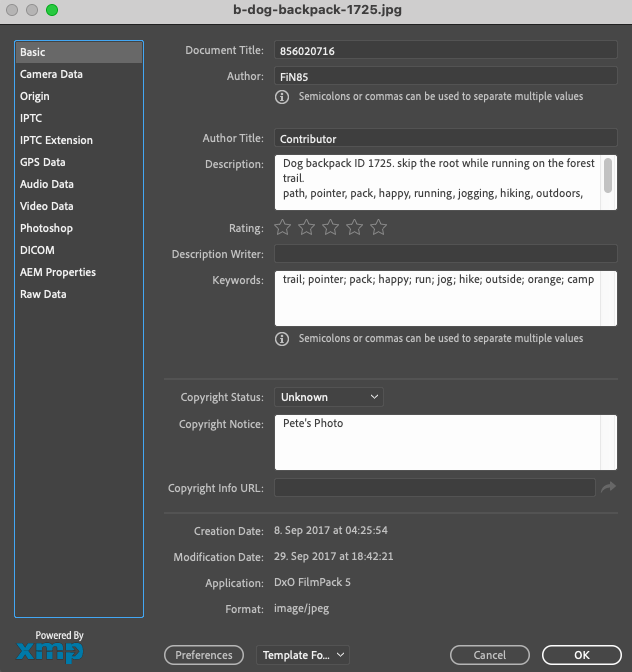The image size is (632, 672).
Task: Click the format value image/jpeg
Action: tap(302, 609)
